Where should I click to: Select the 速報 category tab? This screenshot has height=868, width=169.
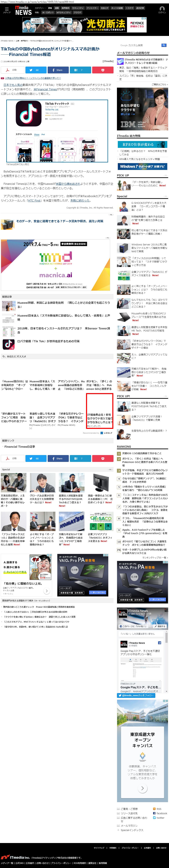click(50, 8)
